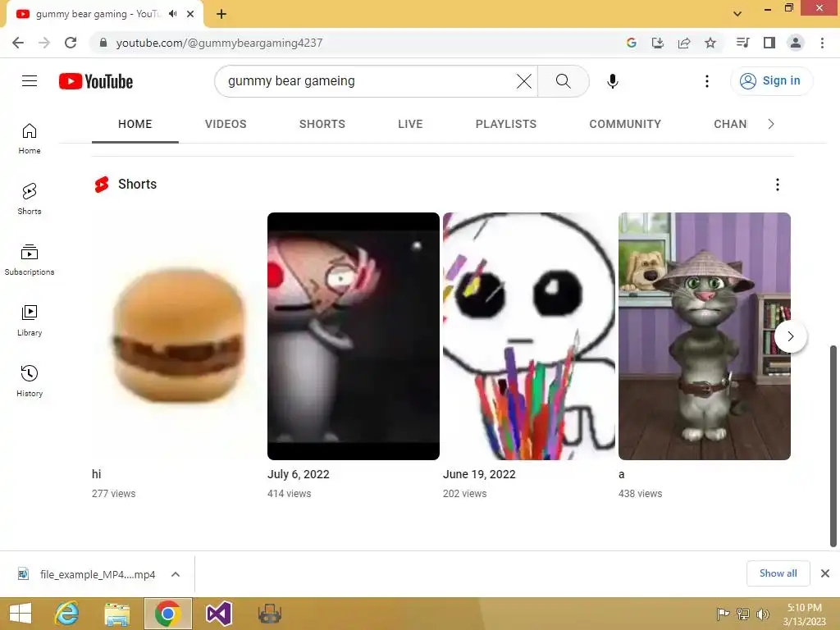Click the Google icon in address bar
This screenshot has height=630, width=840.
click(x=631, y=43)
